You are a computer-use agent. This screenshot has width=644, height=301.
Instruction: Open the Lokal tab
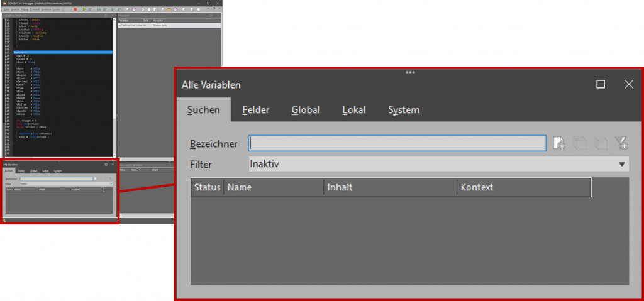(353, 110)
